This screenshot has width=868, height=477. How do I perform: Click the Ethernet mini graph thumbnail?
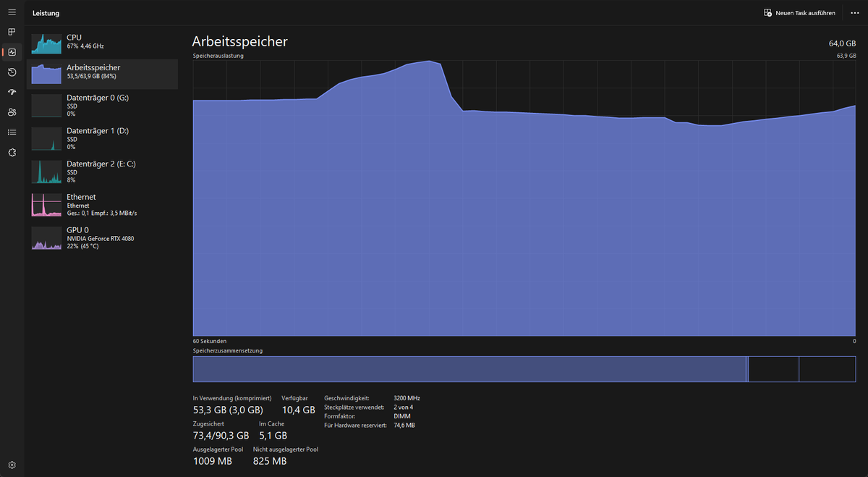(x=47, y=206)
